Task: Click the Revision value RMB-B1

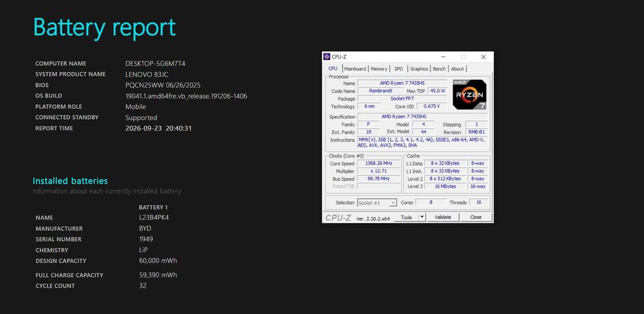Action: point(477,132)
